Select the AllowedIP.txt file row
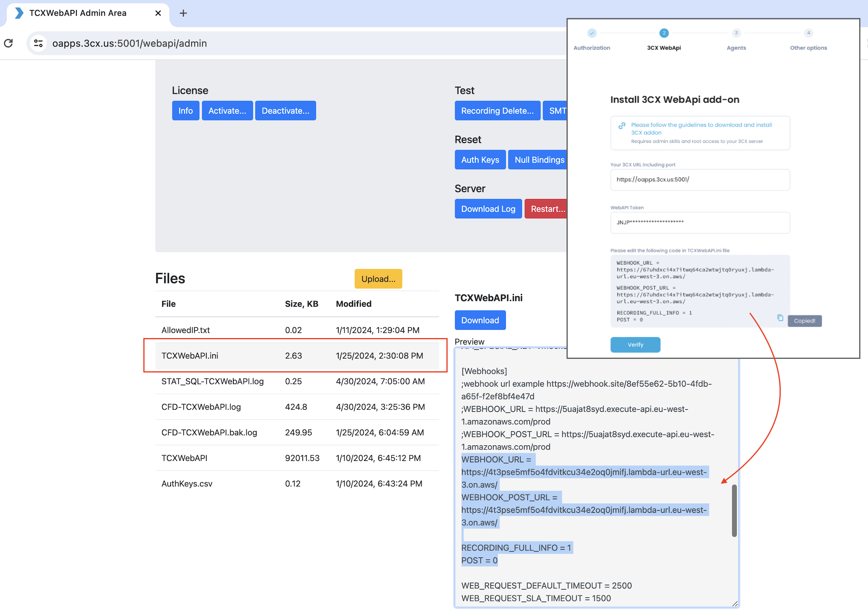Viewport: 868px width, 612px height. 297,330
